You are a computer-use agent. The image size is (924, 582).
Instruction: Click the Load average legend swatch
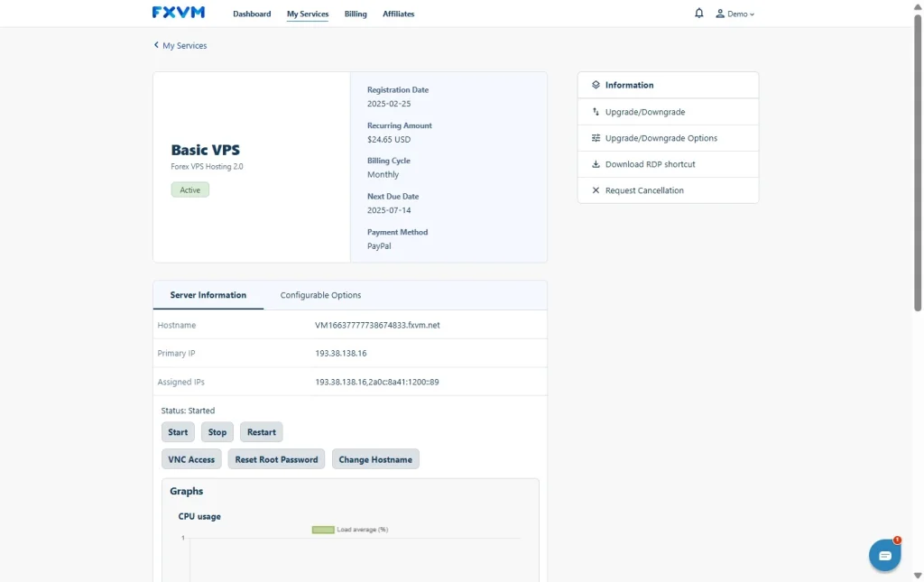pyautogui.click(x=323, y=530)
